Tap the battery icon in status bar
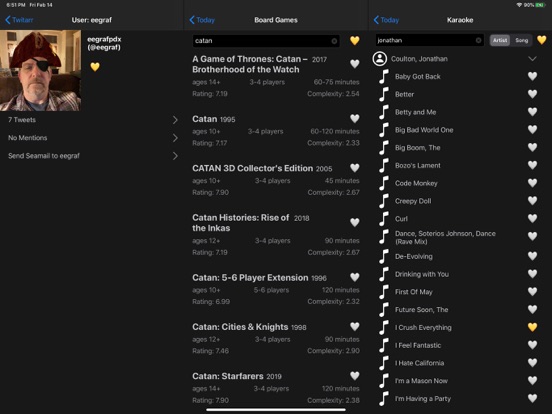Viewport: 552px width, 414px height. (x=540, y=5)
